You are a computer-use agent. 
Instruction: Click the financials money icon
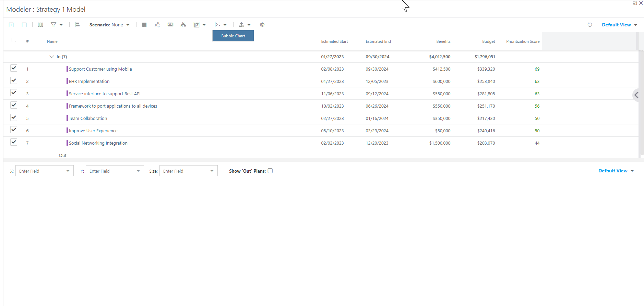click(x=170, y=25)
